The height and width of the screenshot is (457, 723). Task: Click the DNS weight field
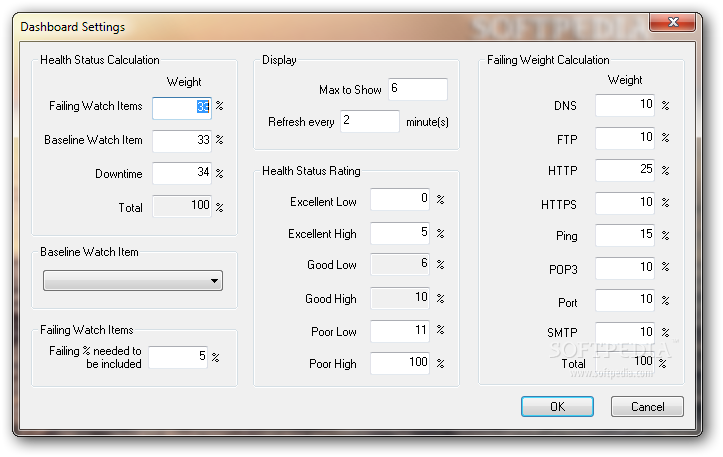point(625,105)
